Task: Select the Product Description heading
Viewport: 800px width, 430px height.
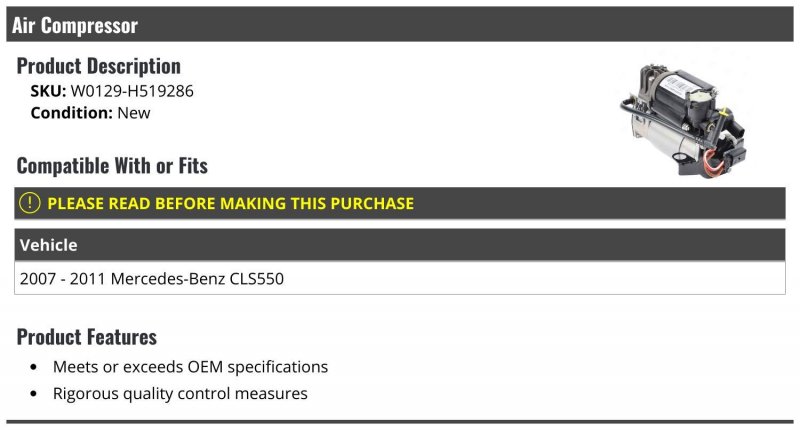Action: coord(99,66)
